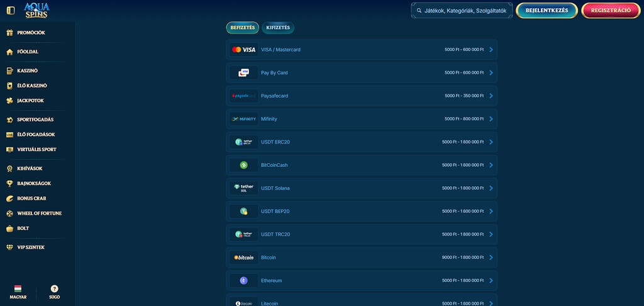Image resolution: width=644 pixels, height=306 pixels.
Task: Click the Bajnokságok trophy icon
Action: point(10,183)
